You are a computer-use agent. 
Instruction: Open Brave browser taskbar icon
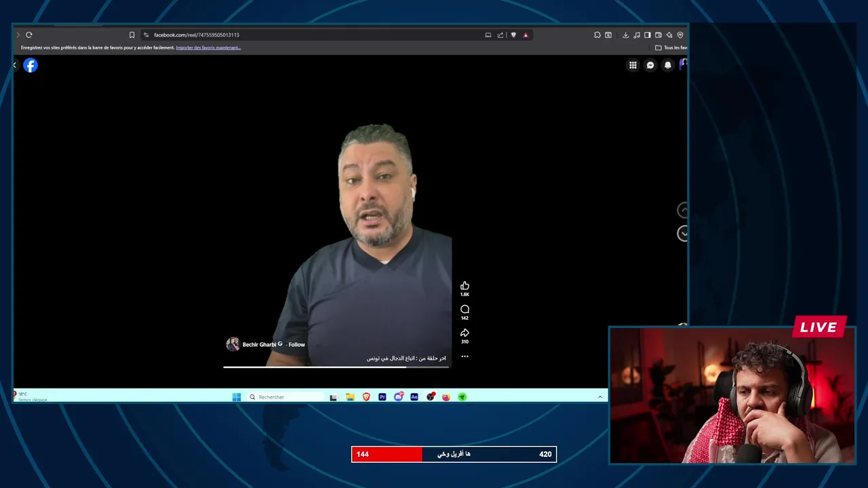pyautogui.click(x=366, y=397)
